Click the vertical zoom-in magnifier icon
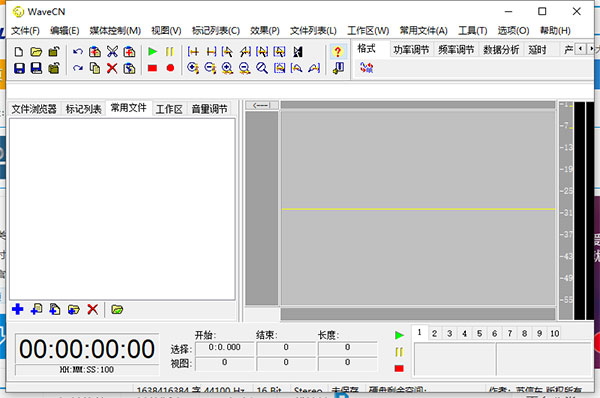Screen dimensions: 600x398 227,69
